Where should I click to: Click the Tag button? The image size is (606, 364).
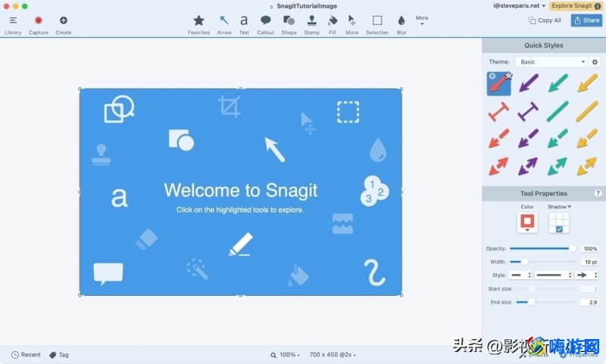pyautogui.click(x=59, y=355)
